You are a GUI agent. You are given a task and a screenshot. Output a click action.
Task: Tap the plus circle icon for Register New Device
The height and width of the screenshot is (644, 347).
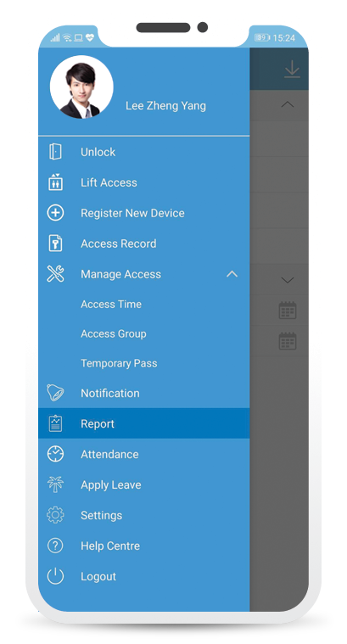tap(55, 213)
